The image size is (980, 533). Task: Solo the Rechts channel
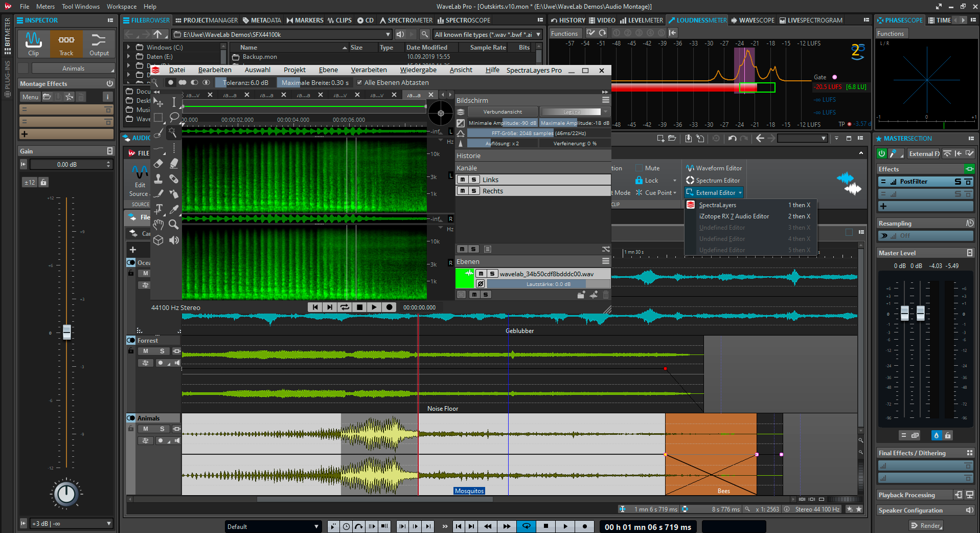coord(474,191)
